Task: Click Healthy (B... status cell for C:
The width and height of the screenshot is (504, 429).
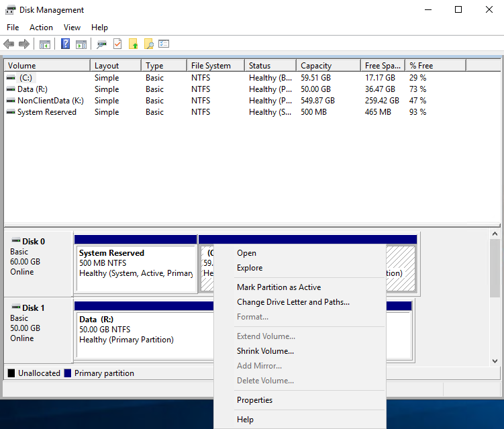Action: (x=270, y=78)
